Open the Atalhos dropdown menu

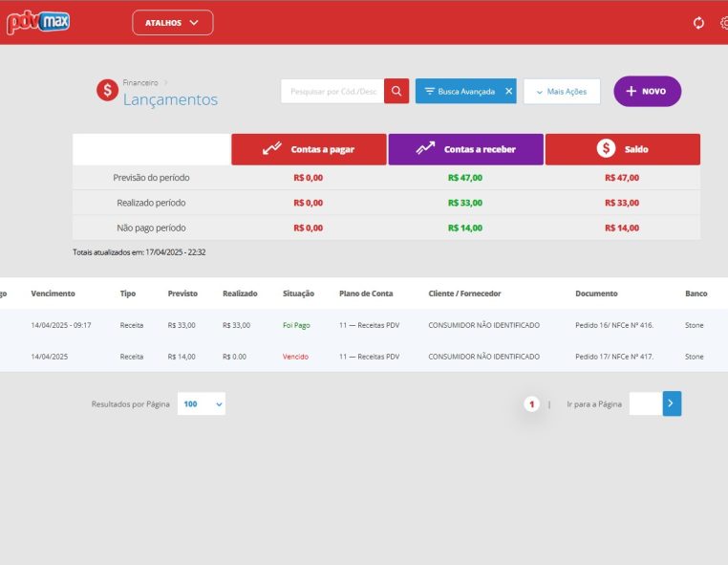[x=173, y=23]
